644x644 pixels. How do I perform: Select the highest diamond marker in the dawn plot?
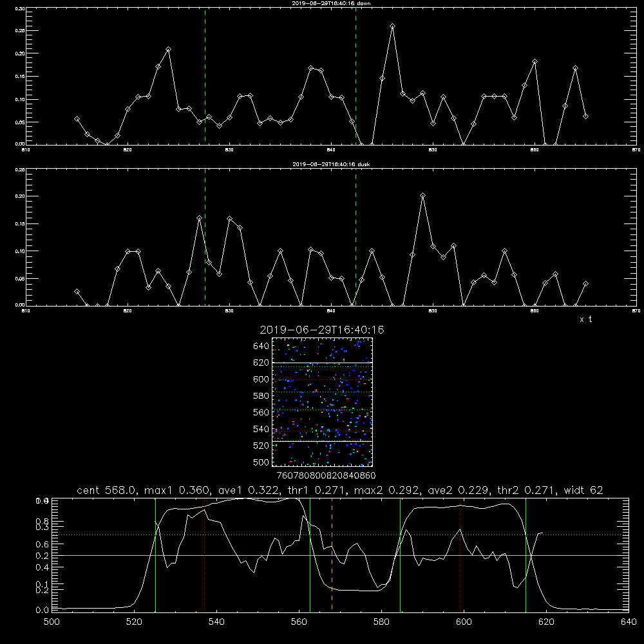(x=393, y=26)
